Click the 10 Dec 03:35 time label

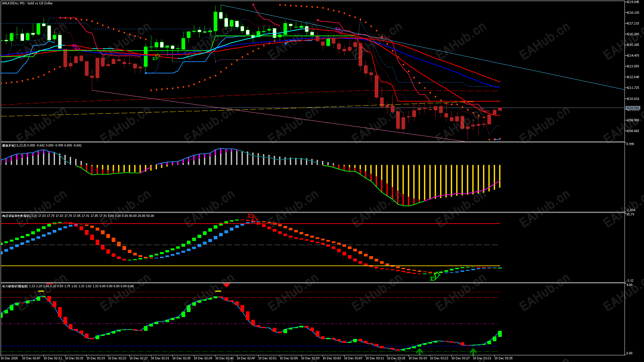(503, 358)
